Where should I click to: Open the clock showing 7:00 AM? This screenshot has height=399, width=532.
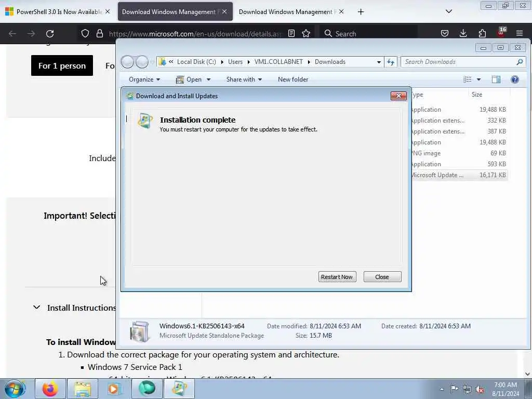(506, 389)
